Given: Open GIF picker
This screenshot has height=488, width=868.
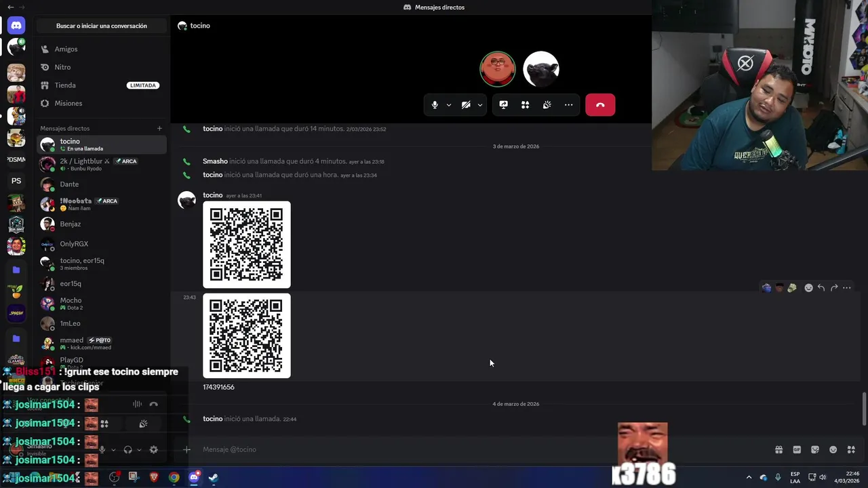Looking at the screenshot, I should pos(797,449).
